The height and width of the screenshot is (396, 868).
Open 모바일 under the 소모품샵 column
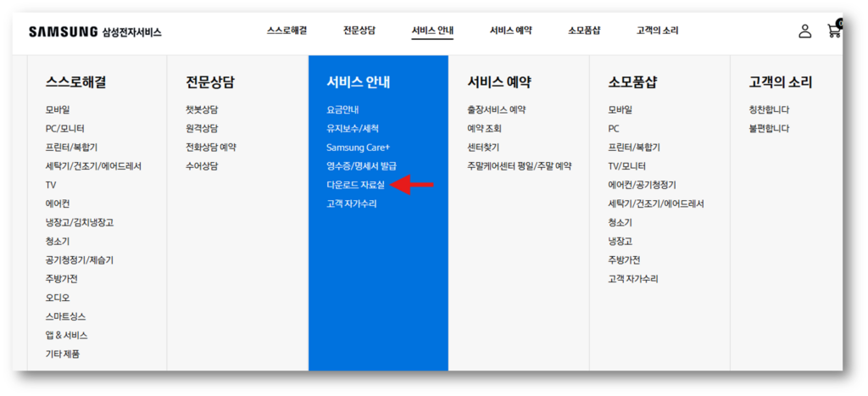(620, 109)
